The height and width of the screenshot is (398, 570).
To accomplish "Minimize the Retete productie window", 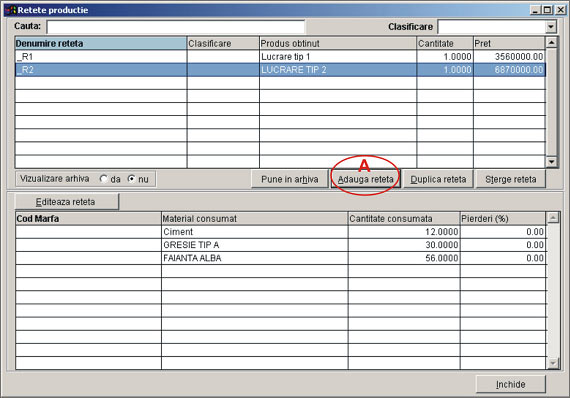I will pyautogui.click(x=535, y=10).
